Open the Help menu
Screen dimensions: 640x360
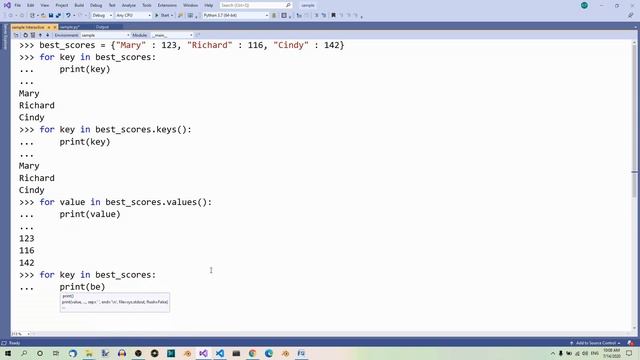click(209, 5)
